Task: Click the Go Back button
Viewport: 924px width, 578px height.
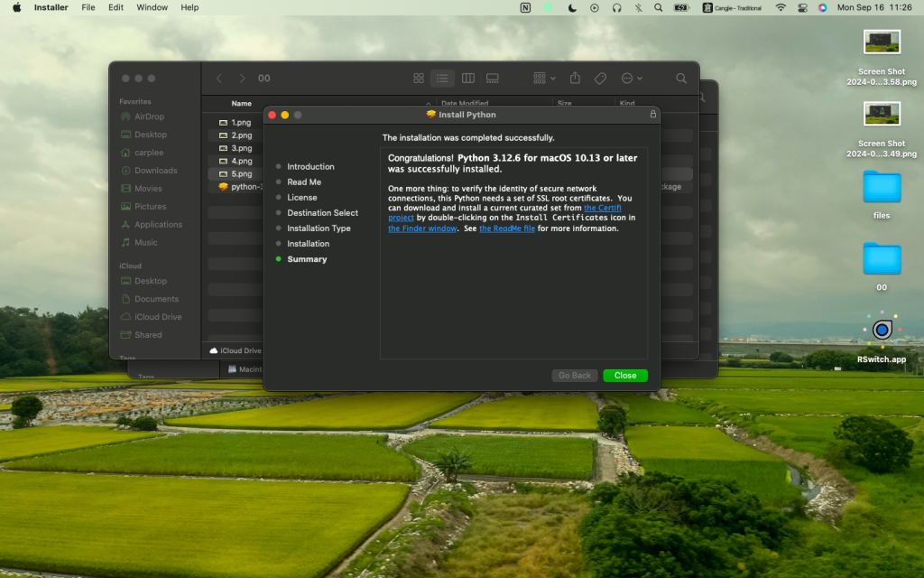Action: [x=574, y=375]
